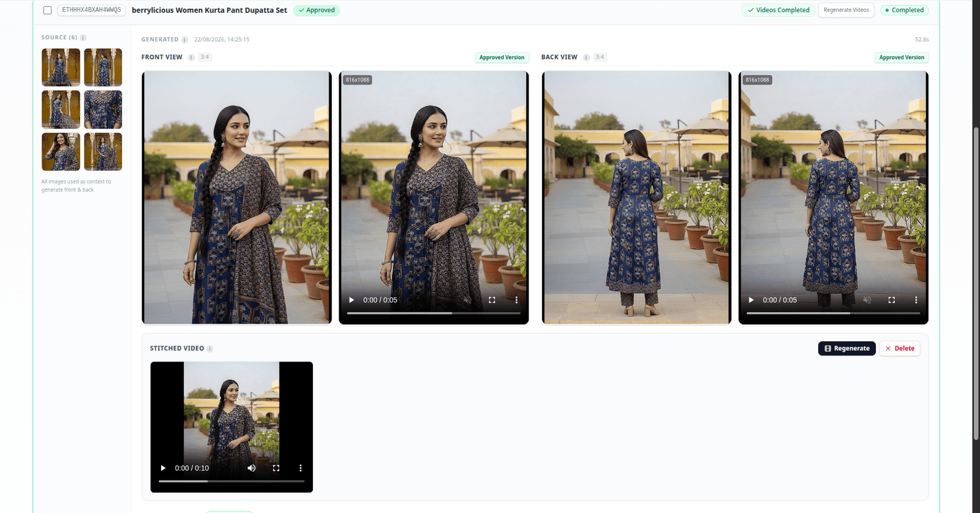Play the back view video

click(751, 300)
